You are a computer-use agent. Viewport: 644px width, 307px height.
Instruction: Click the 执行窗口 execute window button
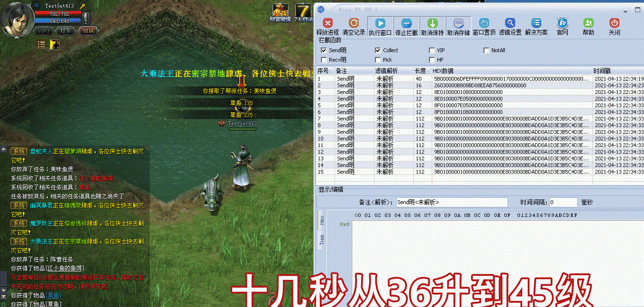[x=380, y=27]
